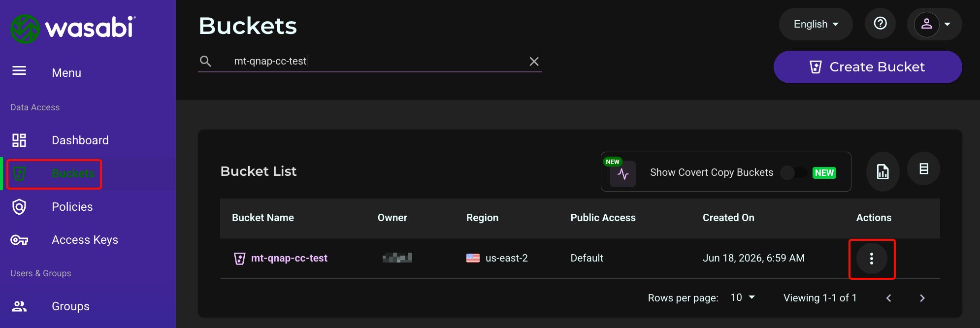This screenshot has height=328, width=980.
Task: Open Policies in sidebar
Action: 72,207
